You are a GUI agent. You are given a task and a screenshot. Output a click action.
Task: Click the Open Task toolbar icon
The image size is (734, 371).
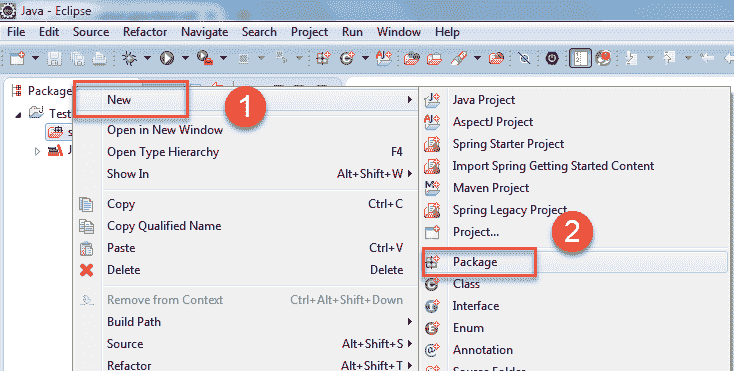click(x=434, y=58)
